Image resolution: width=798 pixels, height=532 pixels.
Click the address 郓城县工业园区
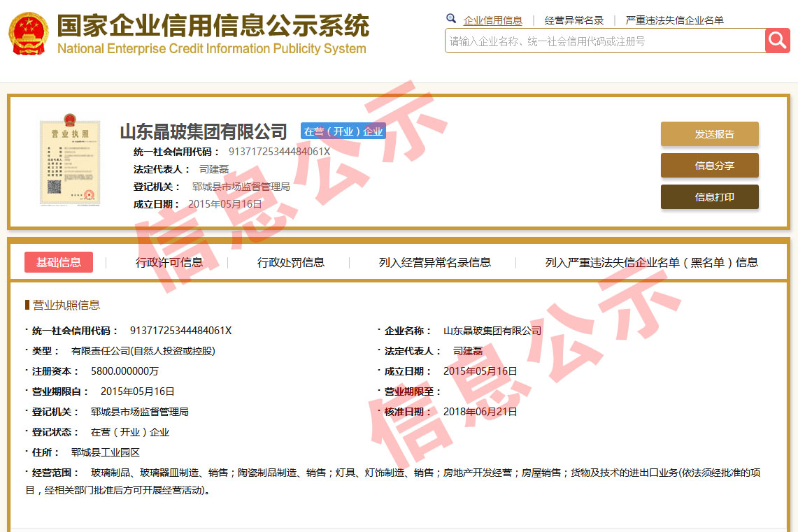click(x=106, y=453)
